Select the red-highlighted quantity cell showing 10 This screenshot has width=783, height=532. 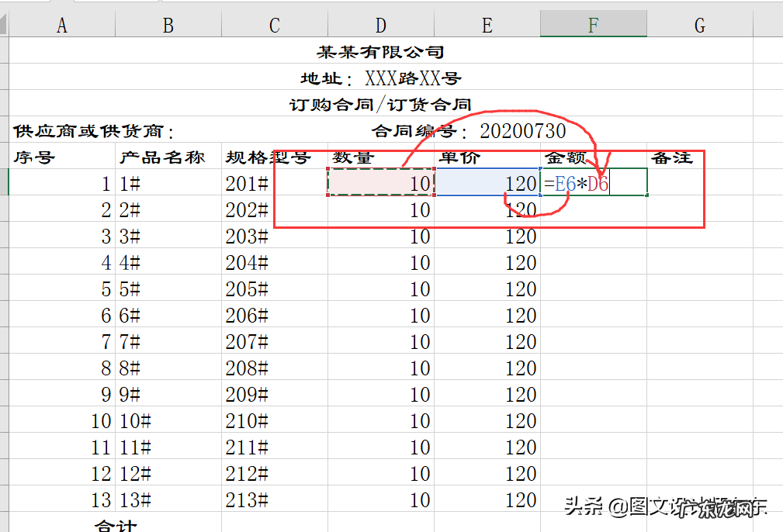coord(379,183)
